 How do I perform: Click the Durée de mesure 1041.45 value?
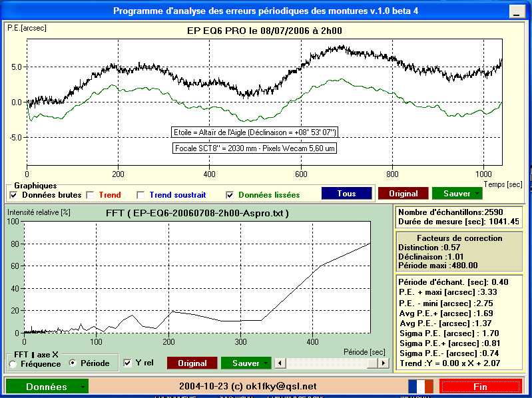(x=459, y=222)
